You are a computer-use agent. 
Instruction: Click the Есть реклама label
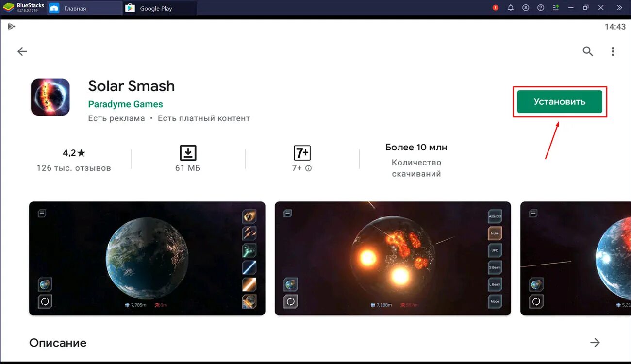[x=116, y=118]
